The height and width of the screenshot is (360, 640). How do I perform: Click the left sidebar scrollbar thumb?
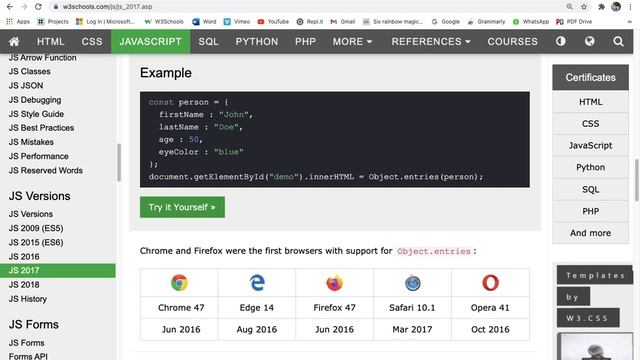119,162
